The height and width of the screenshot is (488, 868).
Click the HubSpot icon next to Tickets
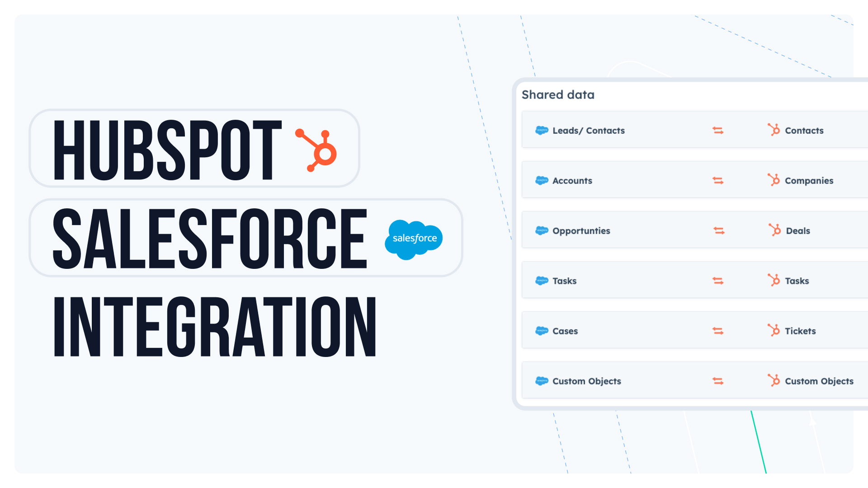click(x=774, y=331)
